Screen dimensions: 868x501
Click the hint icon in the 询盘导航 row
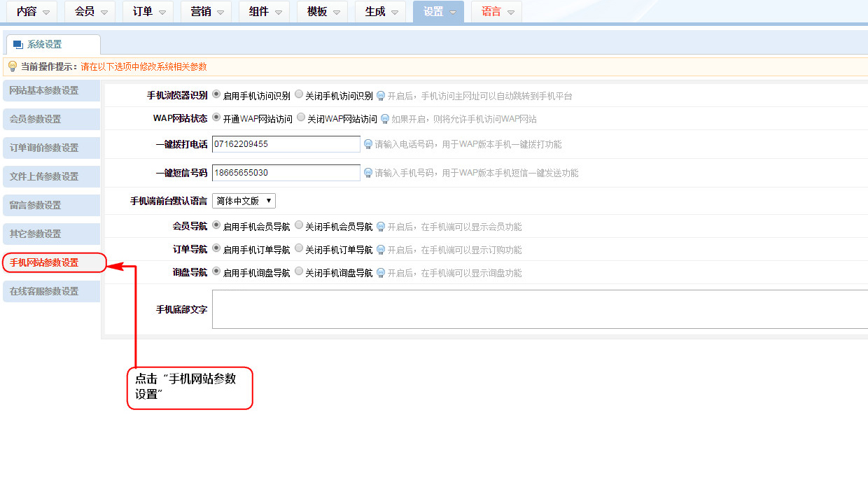(381, 273)
